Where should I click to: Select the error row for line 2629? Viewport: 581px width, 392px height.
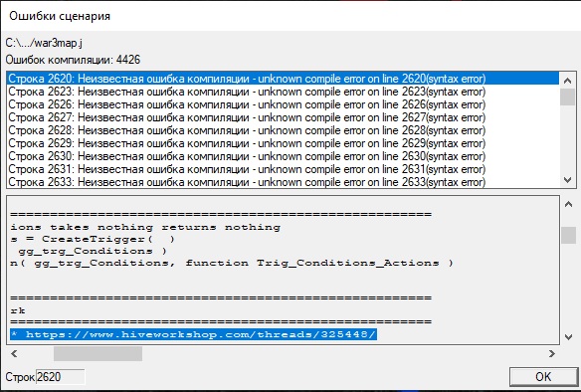coord(283,143)
